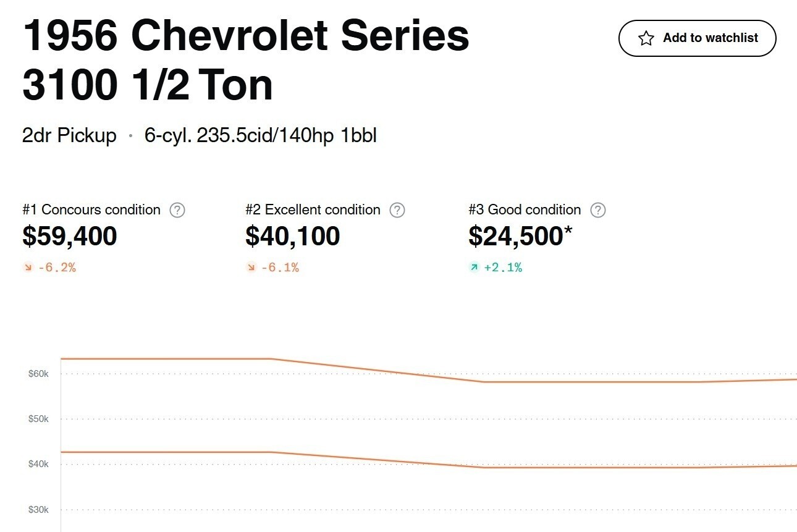
Task: Select the $59,400 Concours price value
Action: pyautogui.click(x=70, y=236)
